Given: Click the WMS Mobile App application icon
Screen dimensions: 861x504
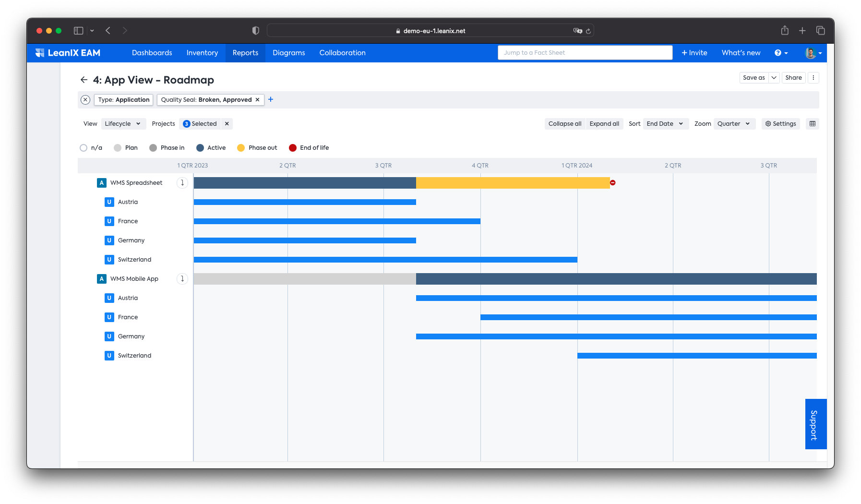Looking at the screenshot, I should (102, 279).
